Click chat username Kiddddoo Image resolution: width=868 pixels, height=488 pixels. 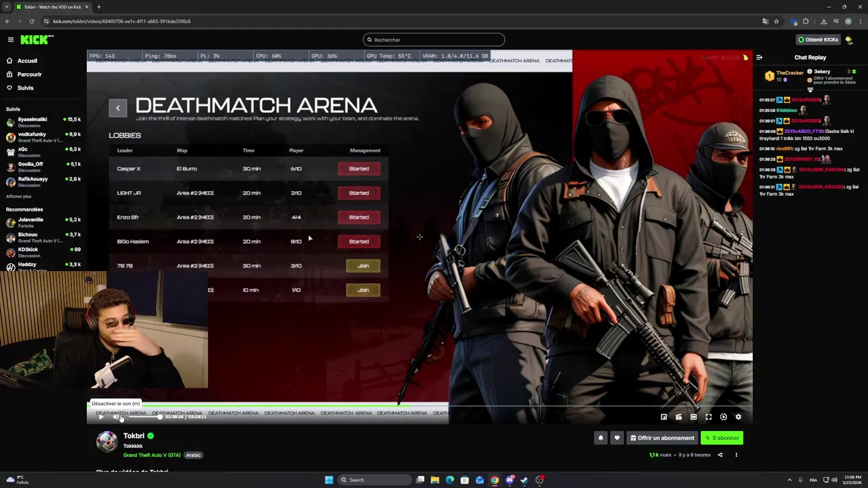point(787,110)
